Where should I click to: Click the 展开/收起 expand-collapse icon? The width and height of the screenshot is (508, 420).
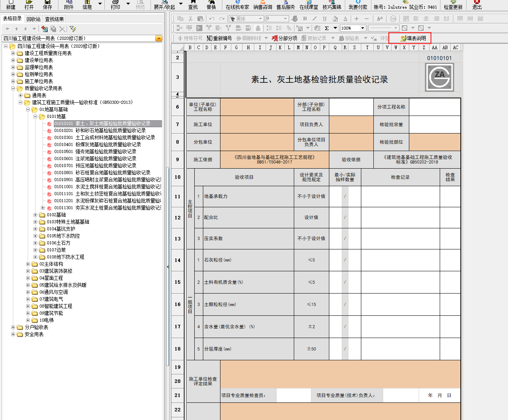coord(164,4)
